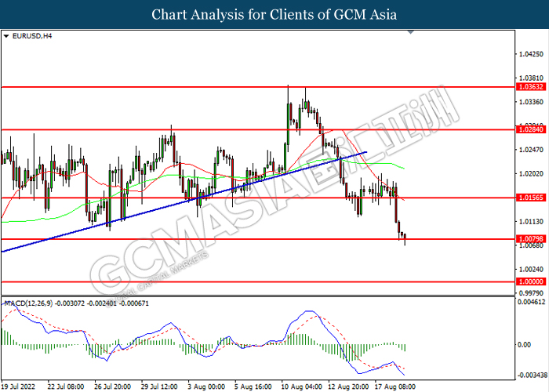
Task: Click the -0.003438 MACD scale value
Action: [533, 376]
